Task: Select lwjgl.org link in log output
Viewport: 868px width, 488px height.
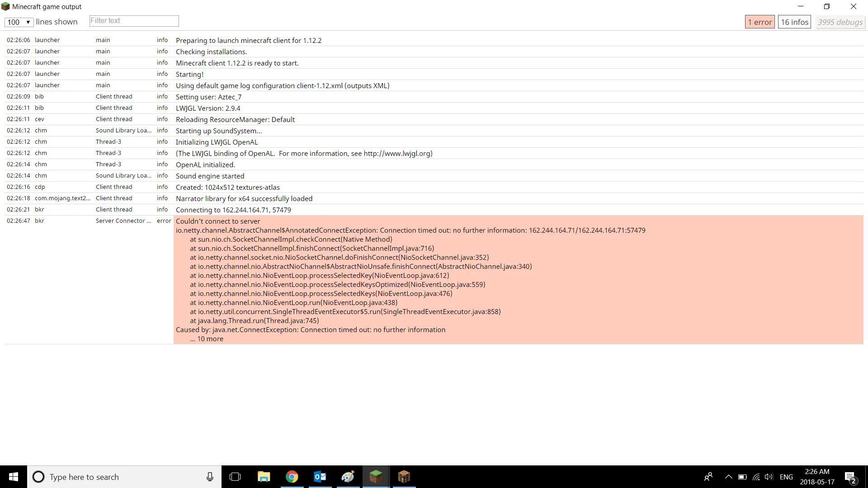Action: point(397,153)
